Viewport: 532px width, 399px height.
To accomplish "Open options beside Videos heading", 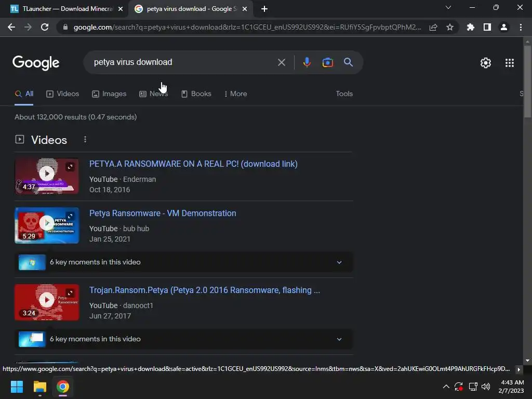I will coord(85,139).
